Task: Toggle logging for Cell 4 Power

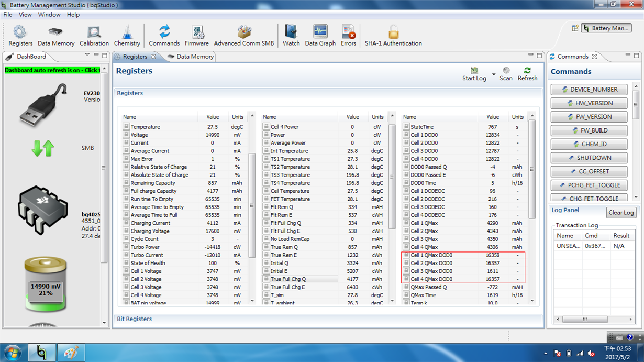Action: pos(267,127)
